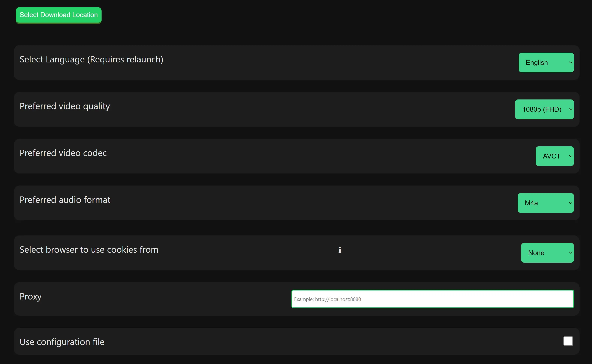This screenshot has width=592, height=364.
Task: Click the chevron arrow on the English selector
Action: (x=570, y=63)
